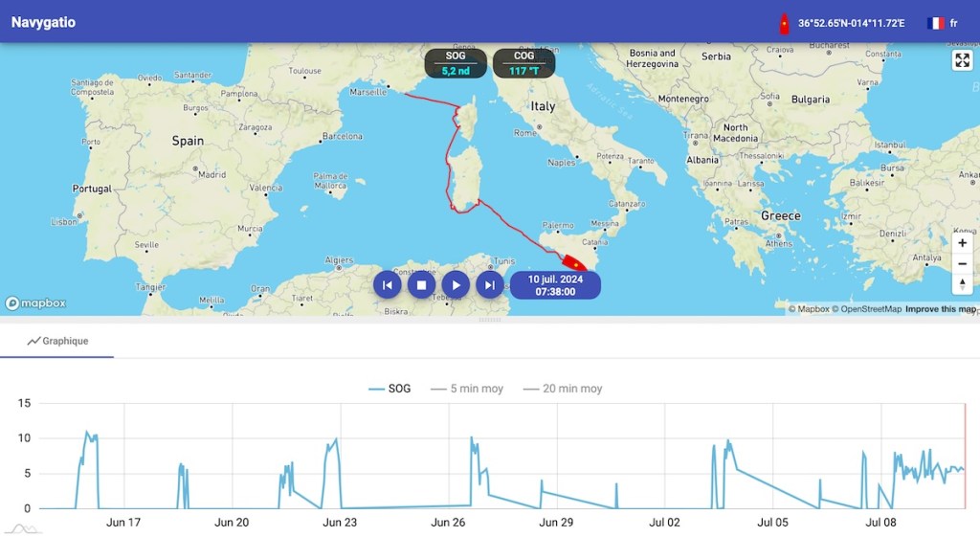This screenshot has height=537, width=980.
Task: Click the red boat marker near Sicily
Action: [574, 263]
